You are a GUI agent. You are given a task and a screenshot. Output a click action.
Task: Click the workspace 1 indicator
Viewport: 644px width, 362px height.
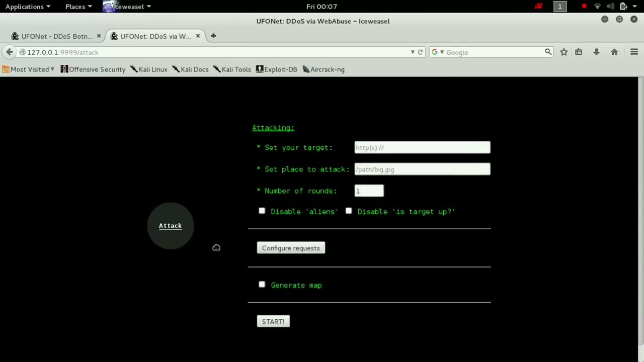[x=559, y=7]
